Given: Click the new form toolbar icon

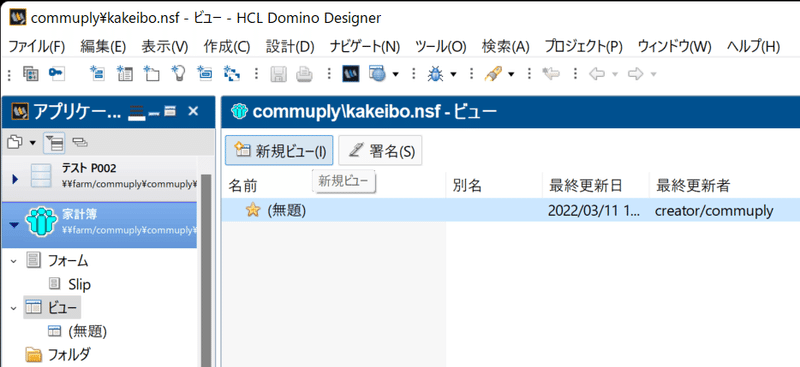Looking at the screenshot, I should pos(97,74).
